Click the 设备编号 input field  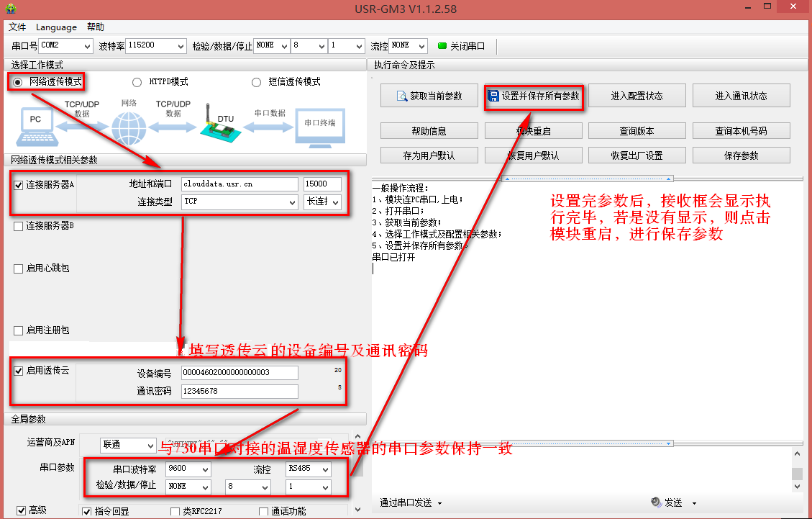pyautogui.click(x=239, y=373)
